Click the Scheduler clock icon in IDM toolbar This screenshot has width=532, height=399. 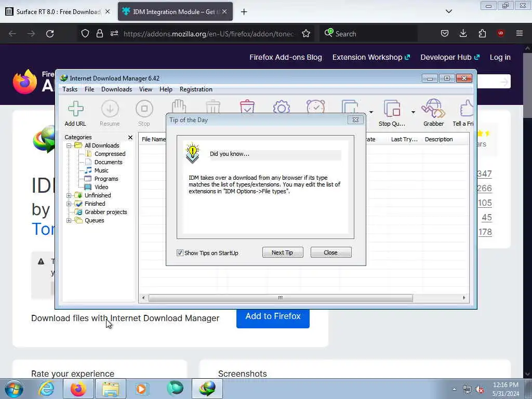[x=315, y=107]
